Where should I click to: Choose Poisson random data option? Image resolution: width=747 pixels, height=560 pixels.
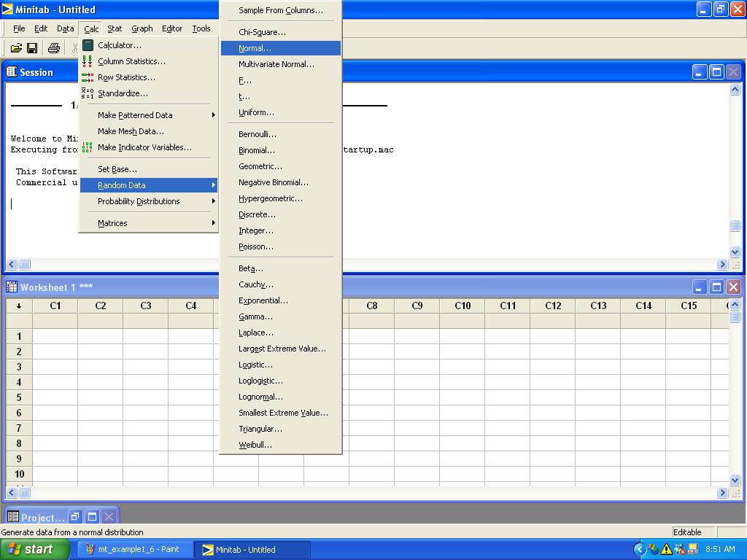click(x=255, y=246)
